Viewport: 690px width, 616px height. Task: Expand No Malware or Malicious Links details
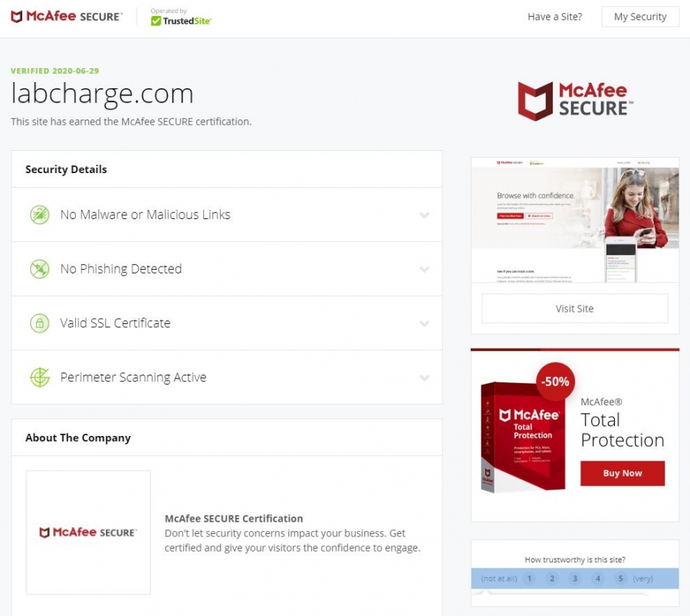click(x=424, y=215)
